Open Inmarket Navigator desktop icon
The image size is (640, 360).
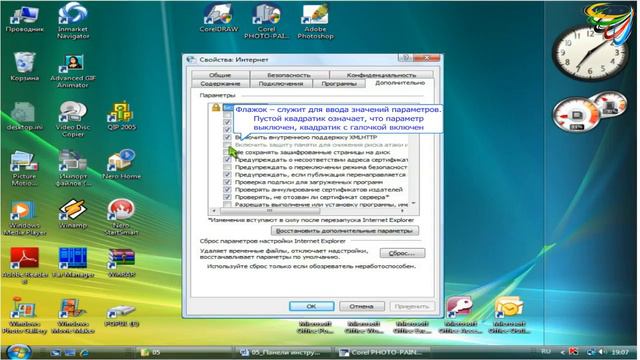pos(73,20)
